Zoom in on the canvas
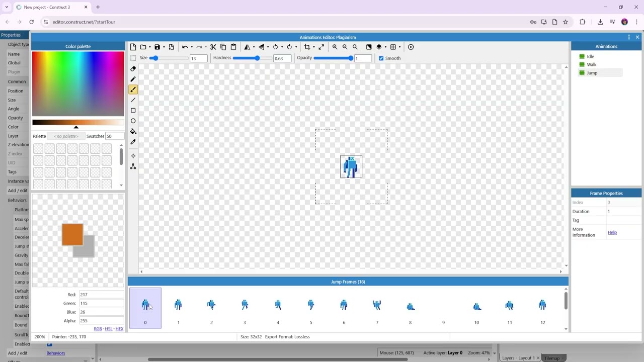The width and height of the screenshot is (644, 362). tap(335, 47)
